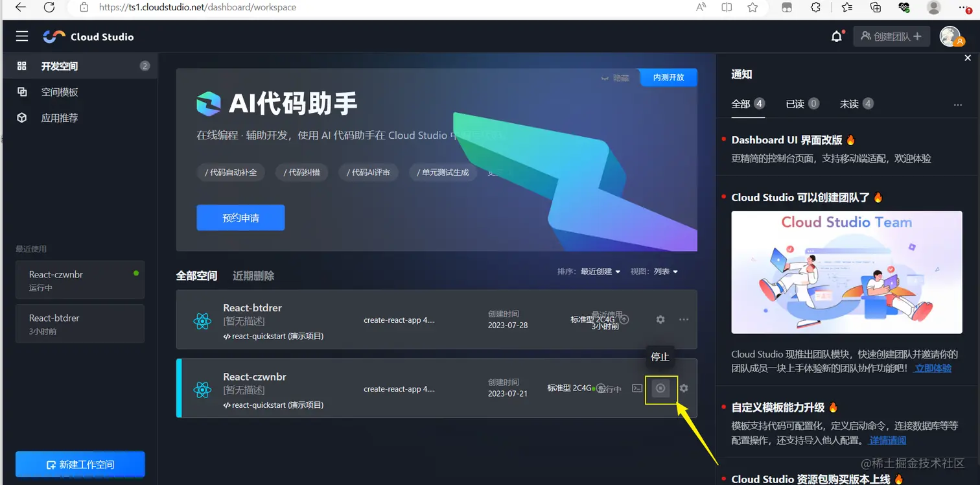Open the browser favorites list icon

[846, 7]
